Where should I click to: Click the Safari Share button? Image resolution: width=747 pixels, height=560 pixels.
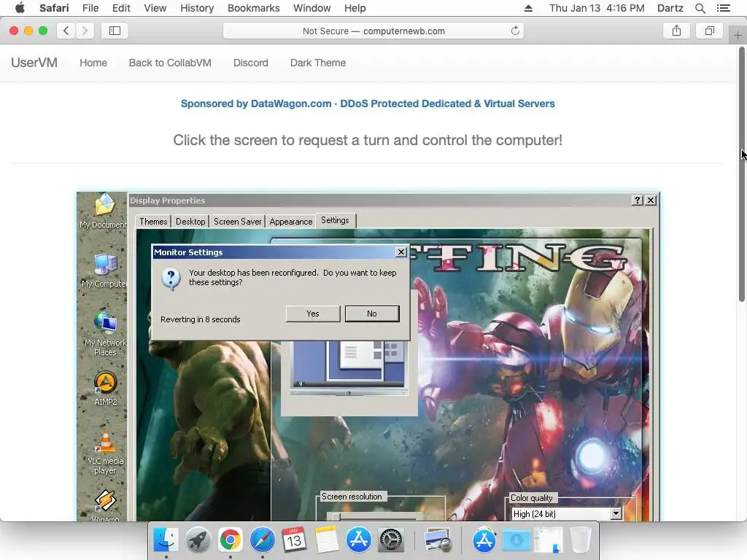pyautogui.click(x=676, y=31)
